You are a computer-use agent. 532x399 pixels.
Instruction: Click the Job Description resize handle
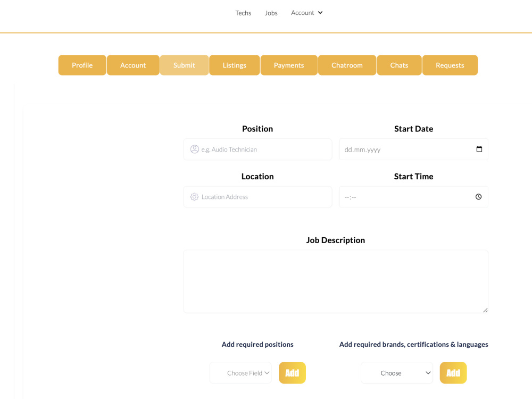(485, 310)
